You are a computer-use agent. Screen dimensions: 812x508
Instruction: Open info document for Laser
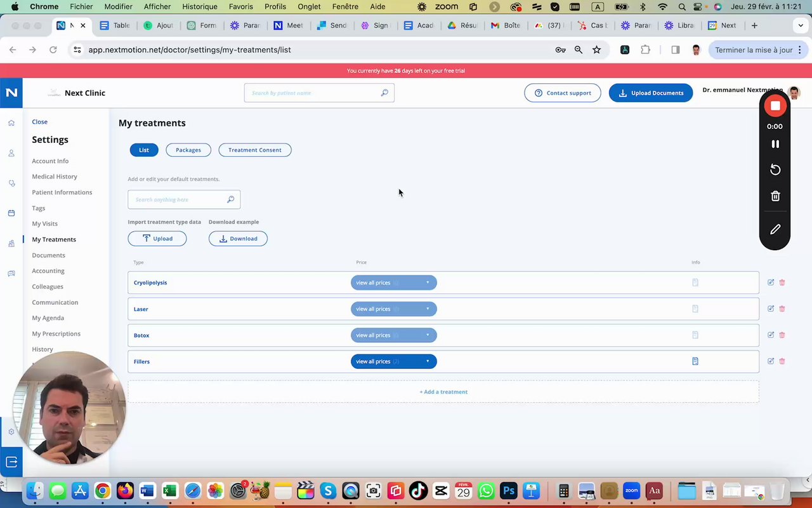[x=695, y=309]
